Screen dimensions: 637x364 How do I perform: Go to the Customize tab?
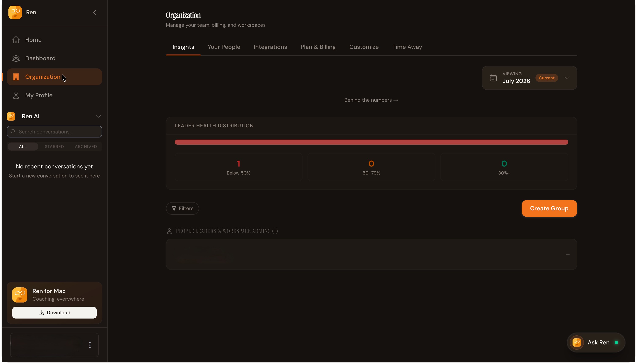tap(364, 47)
